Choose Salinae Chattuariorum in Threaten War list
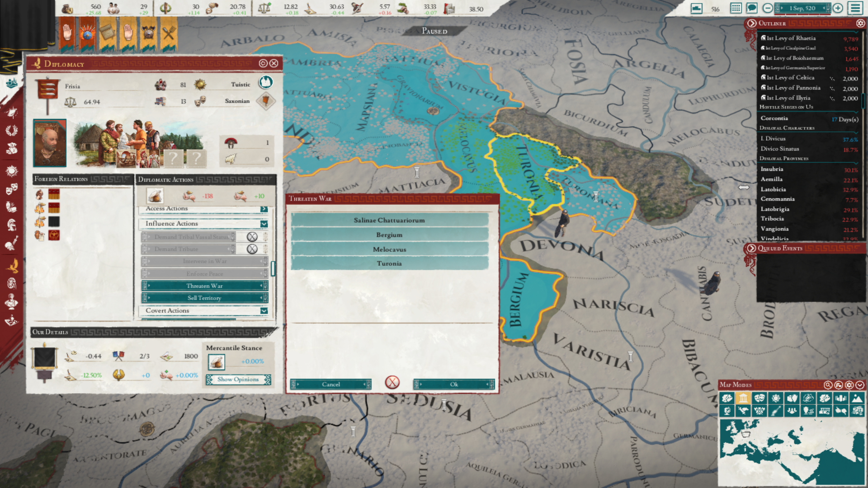This screenshot has height=488, width=868. [x=389, y=220]
